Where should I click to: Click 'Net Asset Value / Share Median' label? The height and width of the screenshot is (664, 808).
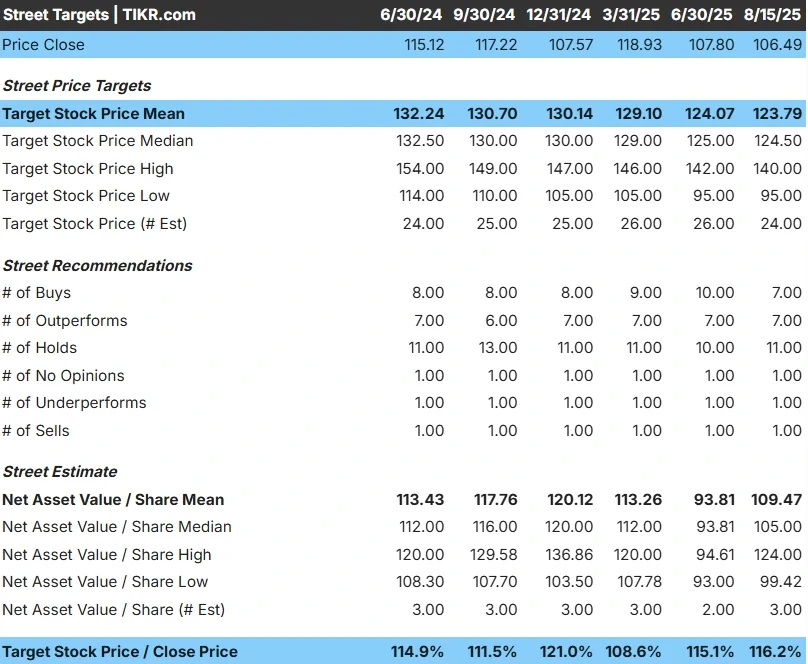tap(117, 526)
